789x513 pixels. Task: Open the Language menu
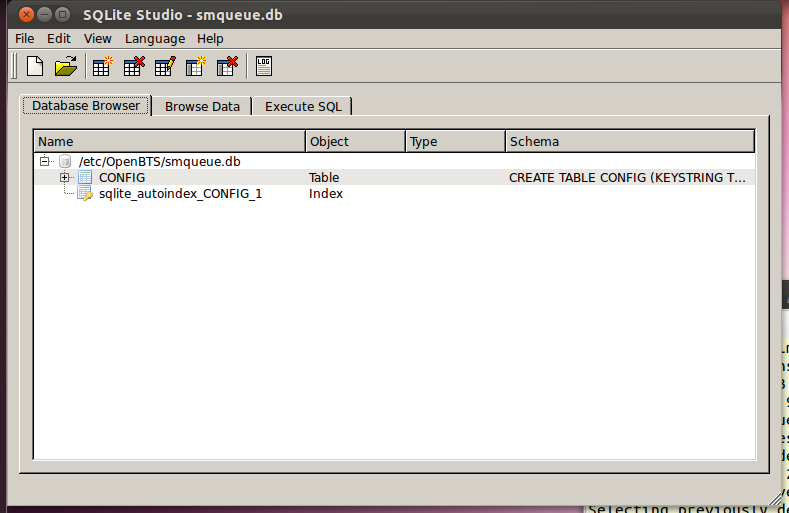tap(155, 38)
